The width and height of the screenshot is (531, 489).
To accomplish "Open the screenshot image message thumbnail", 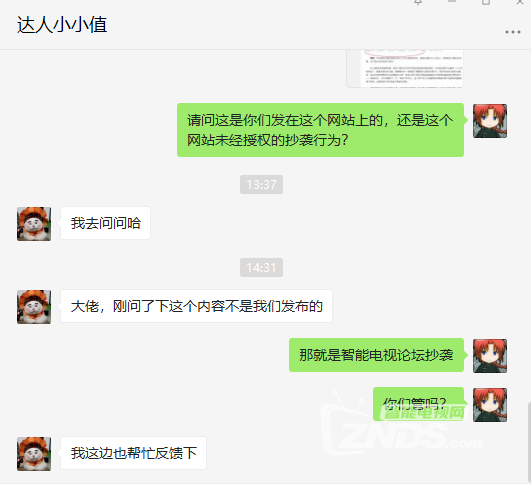I will pos(405,69).
